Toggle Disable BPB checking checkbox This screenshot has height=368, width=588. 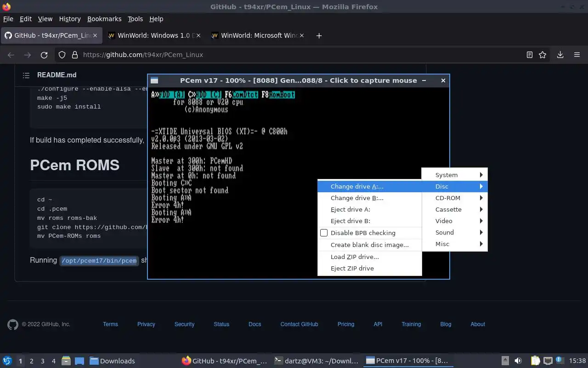324,233
